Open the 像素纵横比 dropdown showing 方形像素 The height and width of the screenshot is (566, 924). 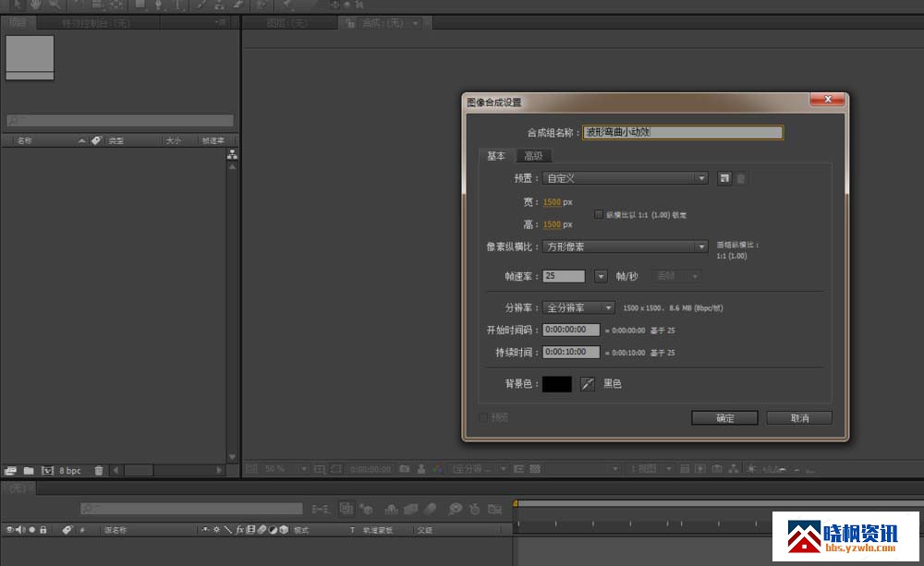pyautogui.click(x=625, y=247)
